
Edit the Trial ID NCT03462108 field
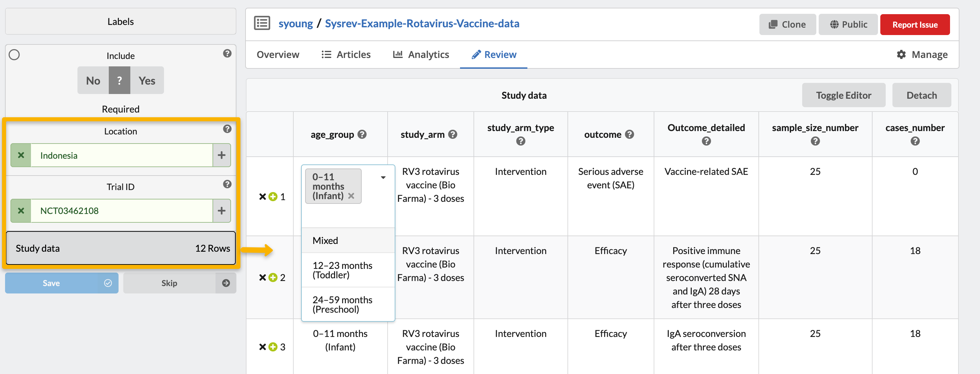point(122,211)
